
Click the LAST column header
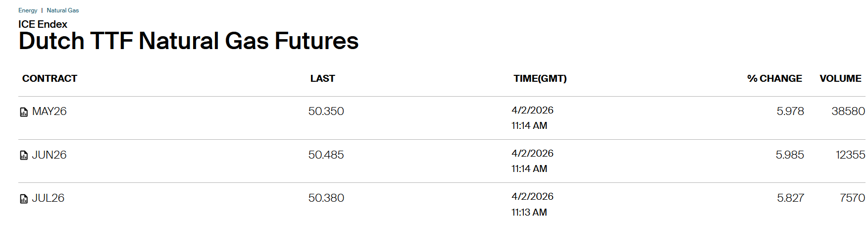(x=322, y=78)
